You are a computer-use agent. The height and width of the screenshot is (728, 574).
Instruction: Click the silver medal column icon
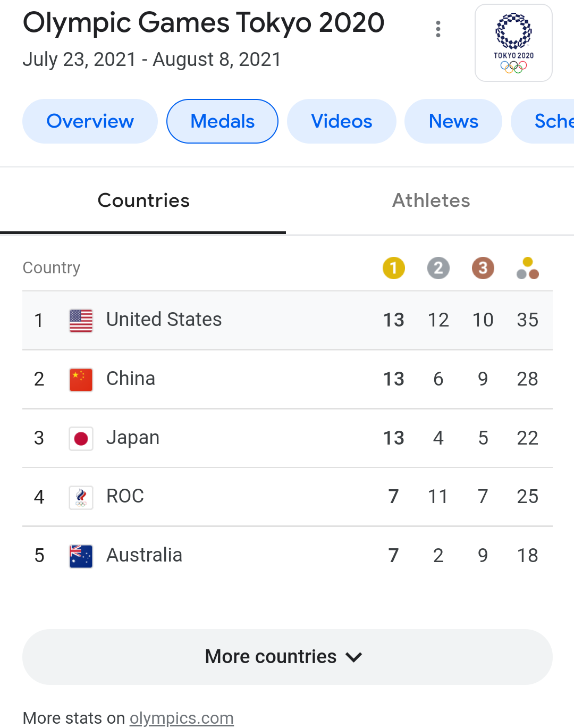point(438,268)
